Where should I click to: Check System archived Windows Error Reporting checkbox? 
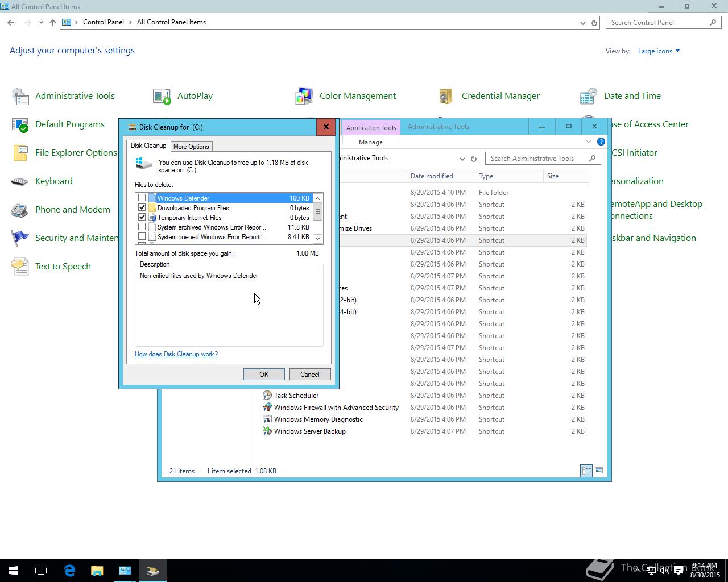(142, 227)
